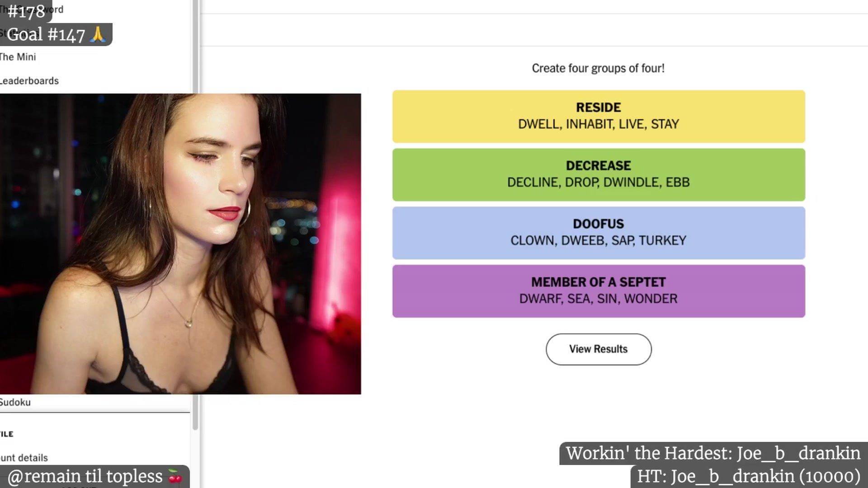Viewport: 868px width, 488px height.
Task: Click the '@remain til topless' overlay text
Action: (x=94, y=477)
